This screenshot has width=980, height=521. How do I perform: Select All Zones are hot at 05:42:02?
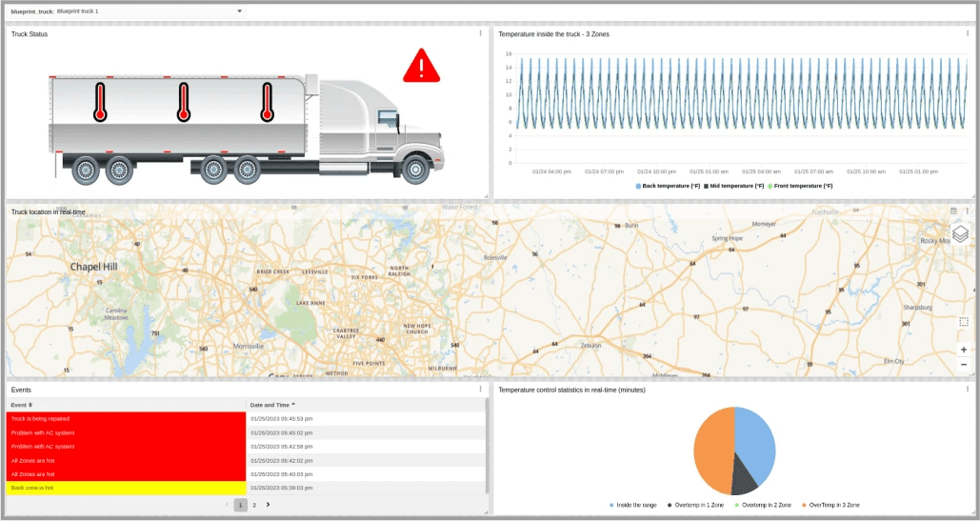click(126, 460)
